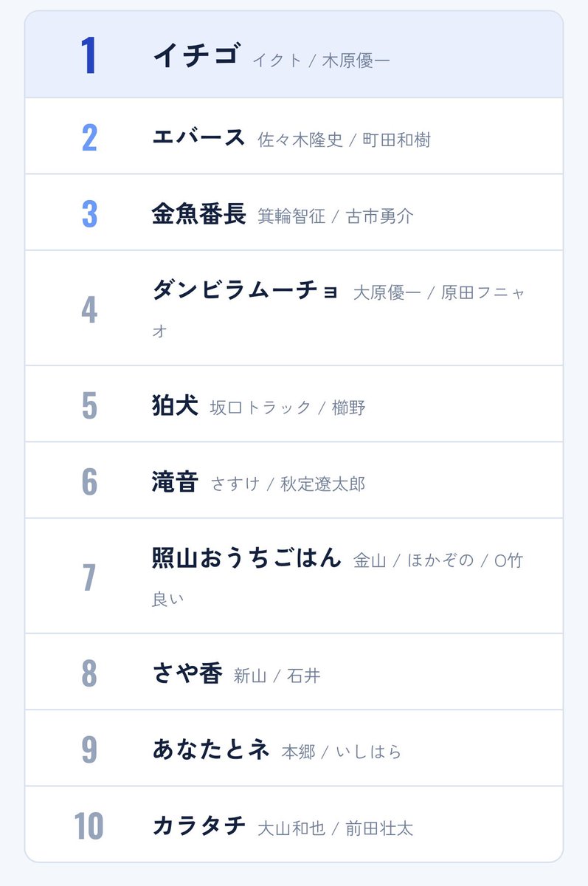Click member names 佐々木隆史 / 町田和樹
This screenshot has width=588, height=886.
[344, 140]
